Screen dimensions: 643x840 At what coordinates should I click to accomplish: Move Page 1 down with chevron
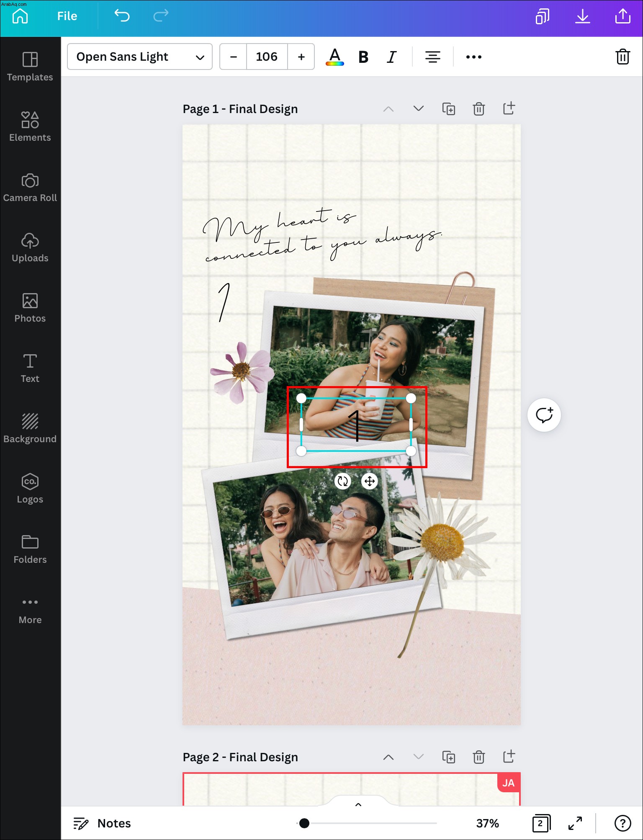coord(418,109)
